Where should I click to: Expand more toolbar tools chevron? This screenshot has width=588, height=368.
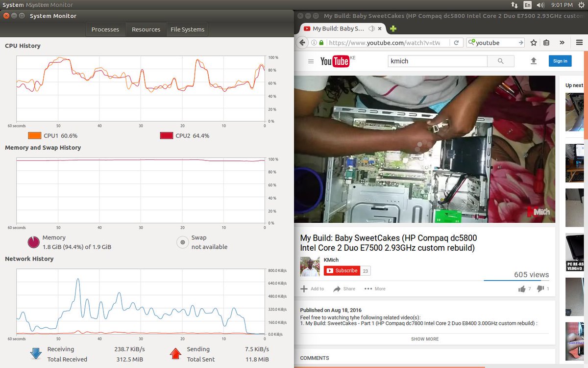[562, 43]
